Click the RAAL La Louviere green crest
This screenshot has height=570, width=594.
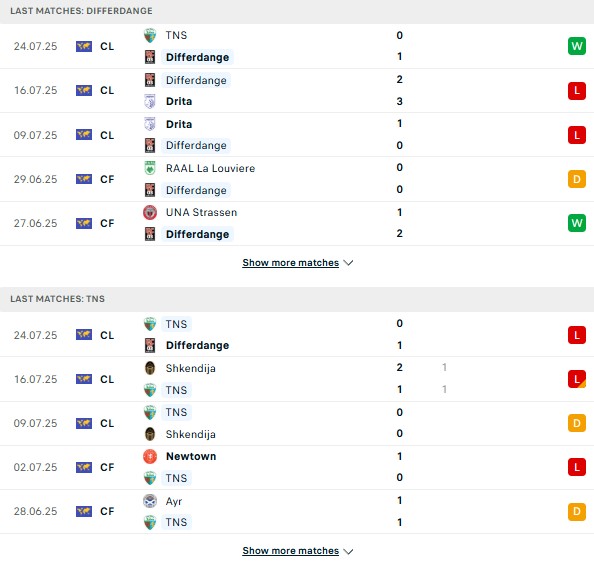pyautogui.click(x=150, y=168)
